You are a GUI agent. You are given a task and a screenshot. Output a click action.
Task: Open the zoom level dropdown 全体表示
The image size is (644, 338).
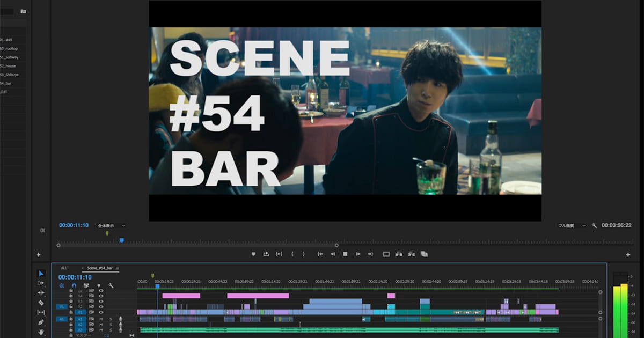[x=111, y=226]
